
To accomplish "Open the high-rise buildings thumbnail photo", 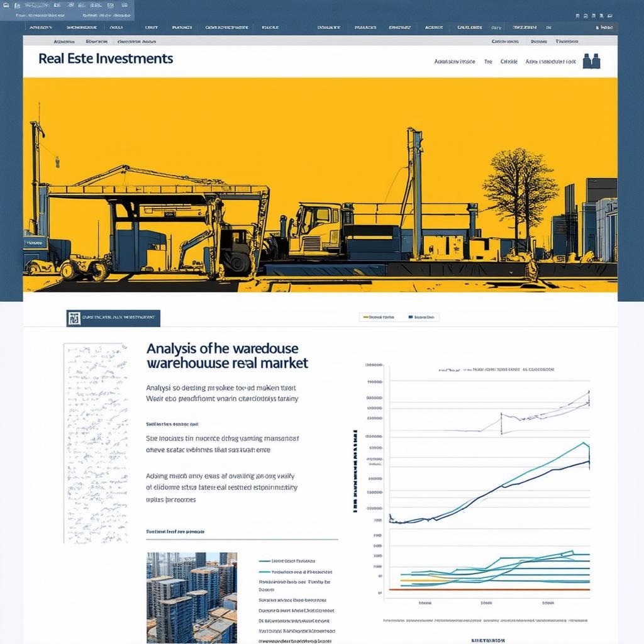I will [192, 598].
